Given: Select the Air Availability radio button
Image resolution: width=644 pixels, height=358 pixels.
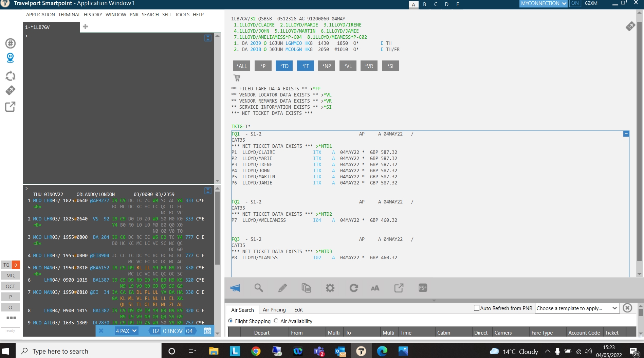Looking at the screenshot, I should click(276, 321).
